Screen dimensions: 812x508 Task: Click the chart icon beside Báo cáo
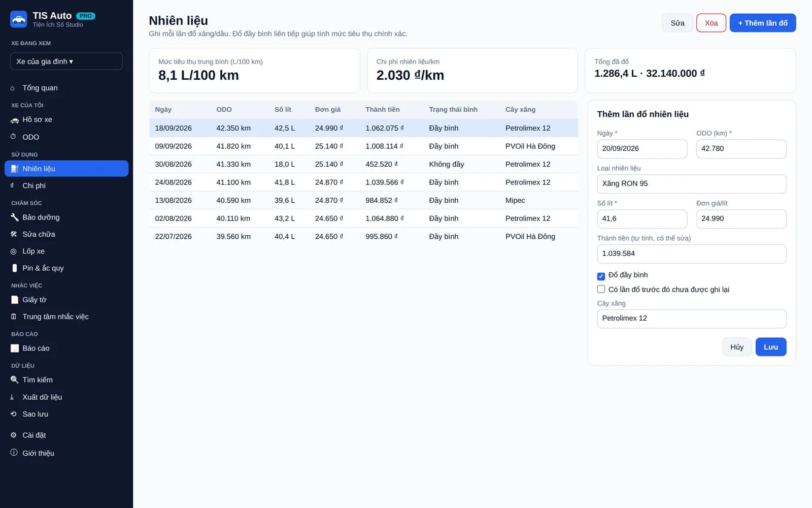(15, 348)
